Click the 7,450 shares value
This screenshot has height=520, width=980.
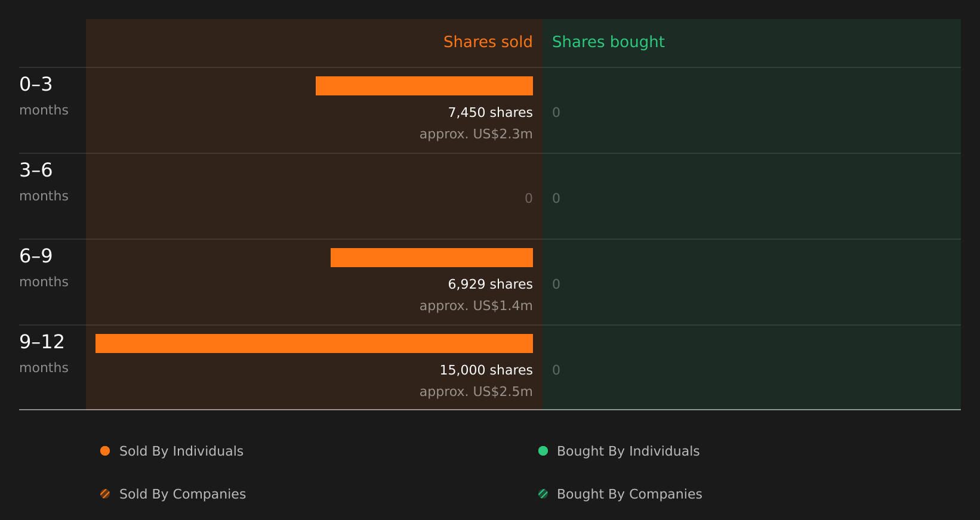tap(490, 113)
